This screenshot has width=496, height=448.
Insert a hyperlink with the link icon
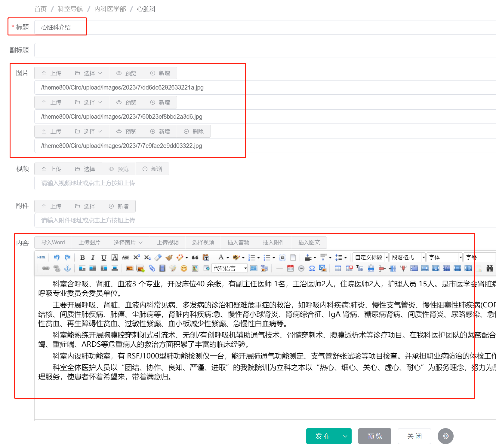[x=46, y=268]
